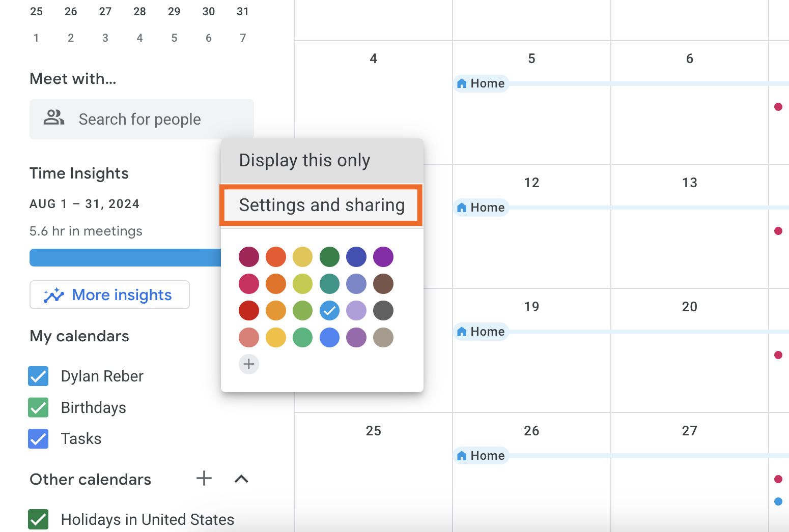Add a custom color with the plus
This screenshot has width=789, height=532.
click(249, 364)
